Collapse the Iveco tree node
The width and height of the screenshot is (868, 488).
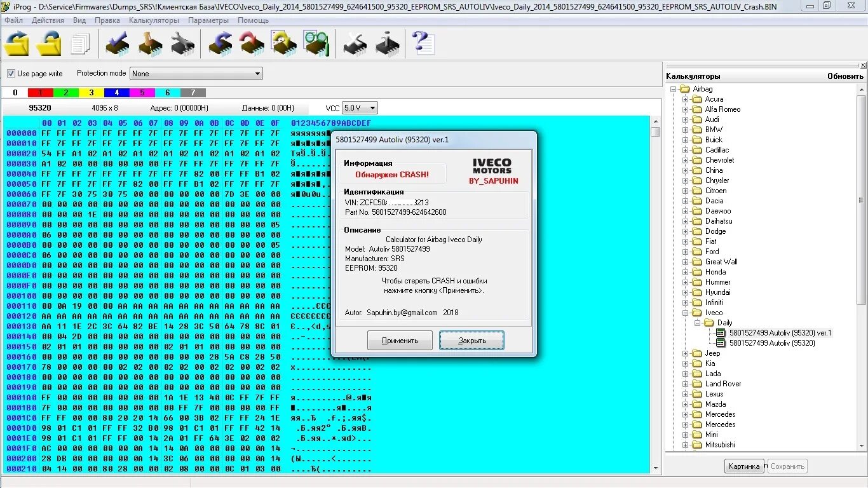tap(686, 313)
